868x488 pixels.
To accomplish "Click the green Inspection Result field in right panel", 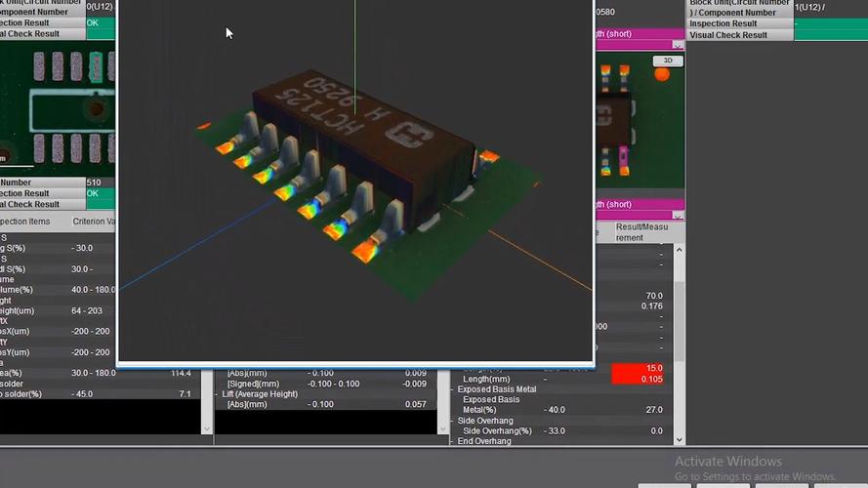I will click(831, 23).
